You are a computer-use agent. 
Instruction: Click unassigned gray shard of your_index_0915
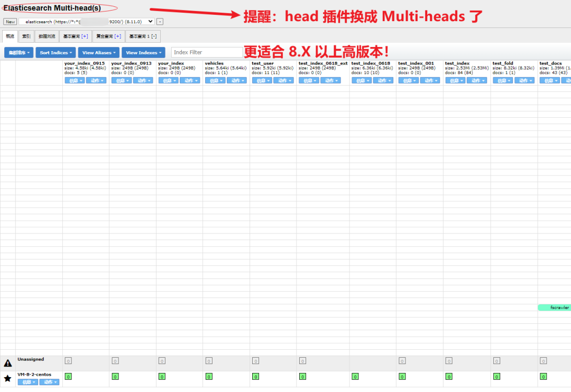[68, 361]
